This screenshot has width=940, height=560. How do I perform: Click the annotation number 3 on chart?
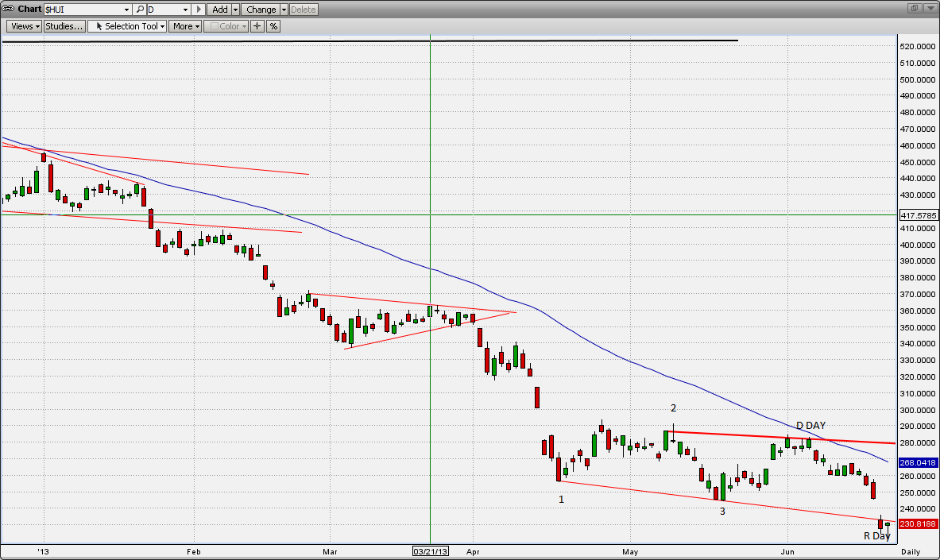tap(722, 512)
